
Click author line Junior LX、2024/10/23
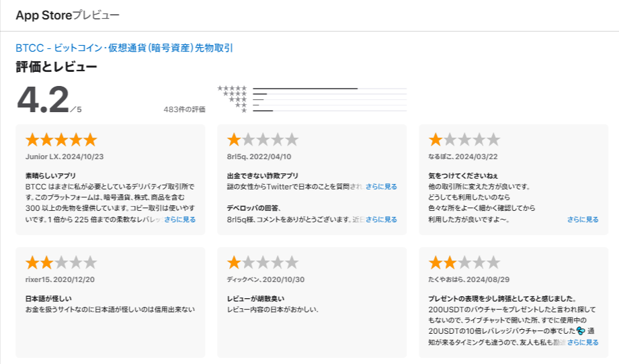coord(65,156)
